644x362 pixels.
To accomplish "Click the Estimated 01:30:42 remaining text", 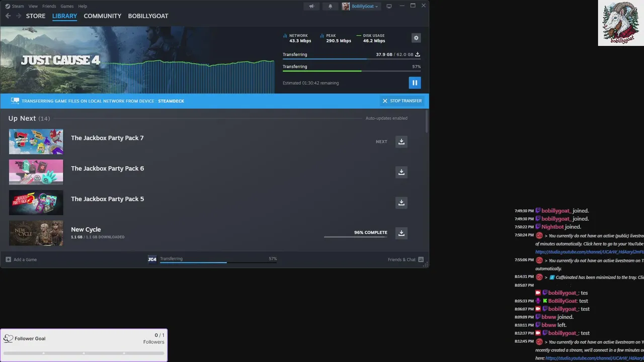I will 310,83.
